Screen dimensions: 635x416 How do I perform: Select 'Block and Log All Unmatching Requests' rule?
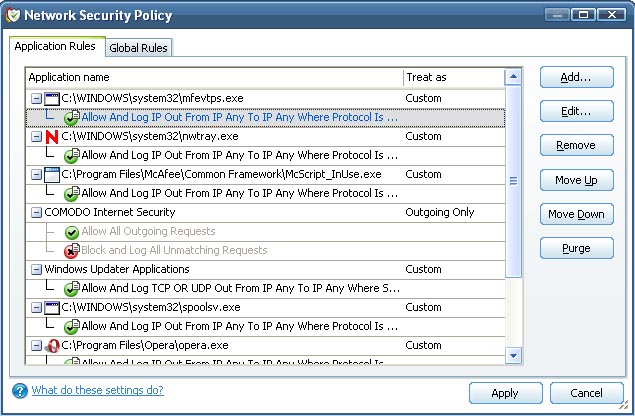pos(265,251)
